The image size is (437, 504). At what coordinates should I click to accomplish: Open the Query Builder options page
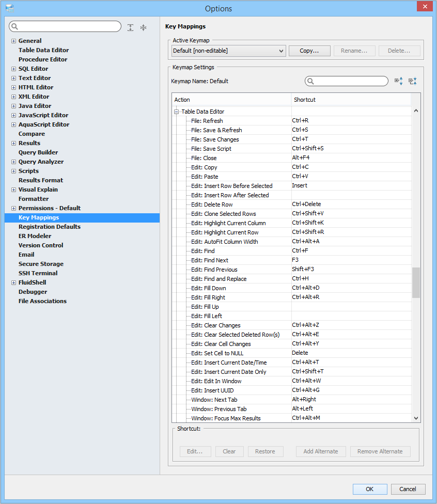tap(38, 152)
